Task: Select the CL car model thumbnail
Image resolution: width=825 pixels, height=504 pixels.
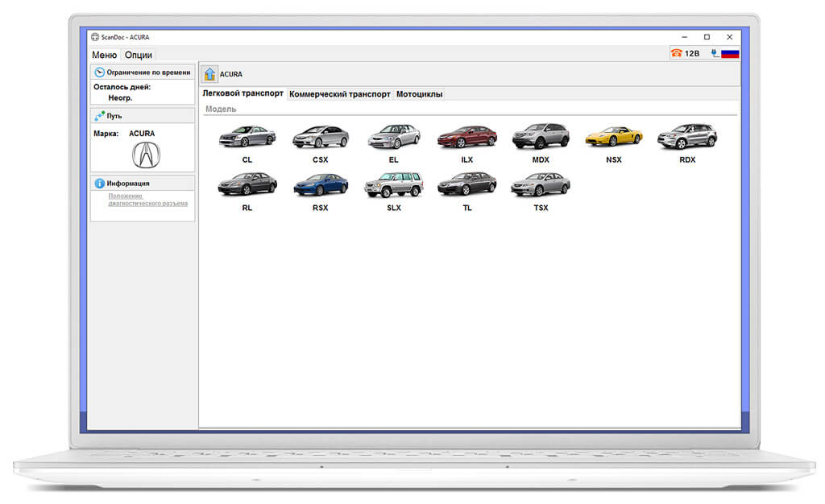Action: (247, 137)
